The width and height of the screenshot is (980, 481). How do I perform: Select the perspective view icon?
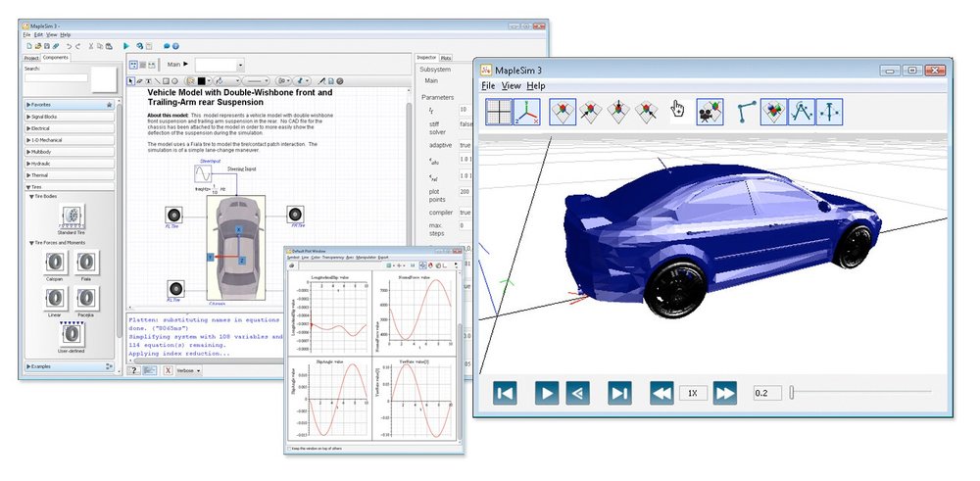(x=563, y=112)
